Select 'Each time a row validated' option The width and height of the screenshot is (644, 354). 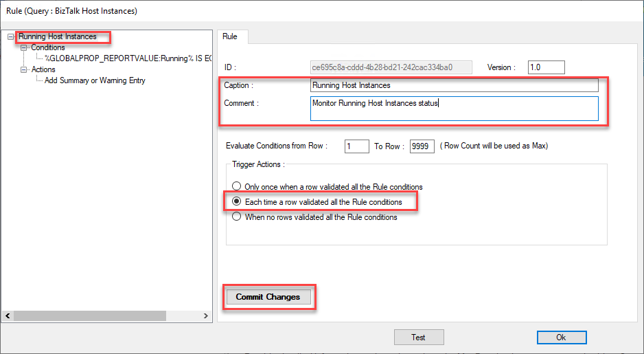[x=237, y=202]
